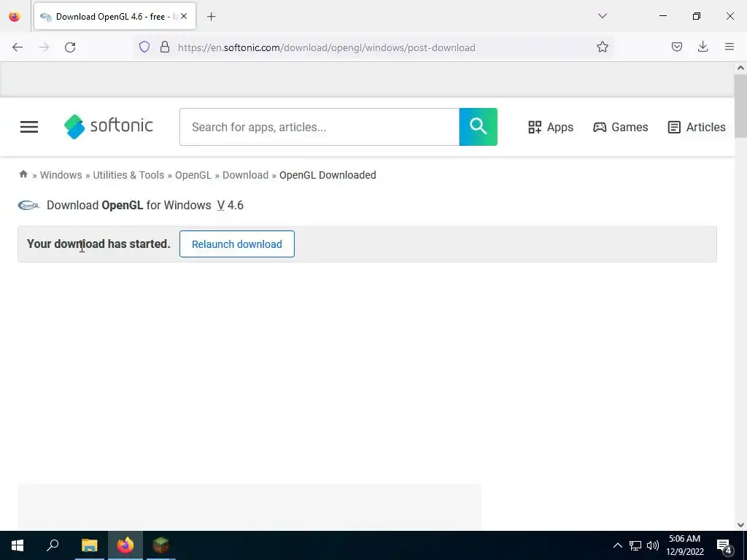Show hidden system tray icons
The height and width of the screenshot is (560, 747).
617,545
